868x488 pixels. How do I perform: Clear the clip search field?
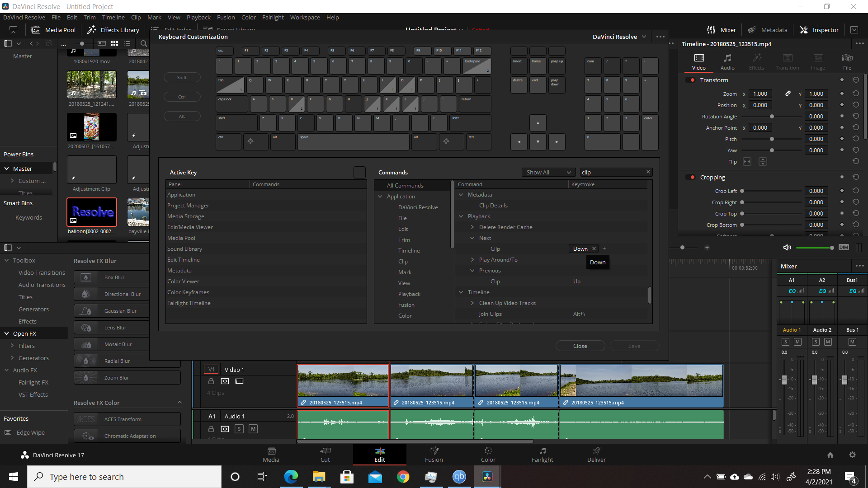(x=648, y=172)
